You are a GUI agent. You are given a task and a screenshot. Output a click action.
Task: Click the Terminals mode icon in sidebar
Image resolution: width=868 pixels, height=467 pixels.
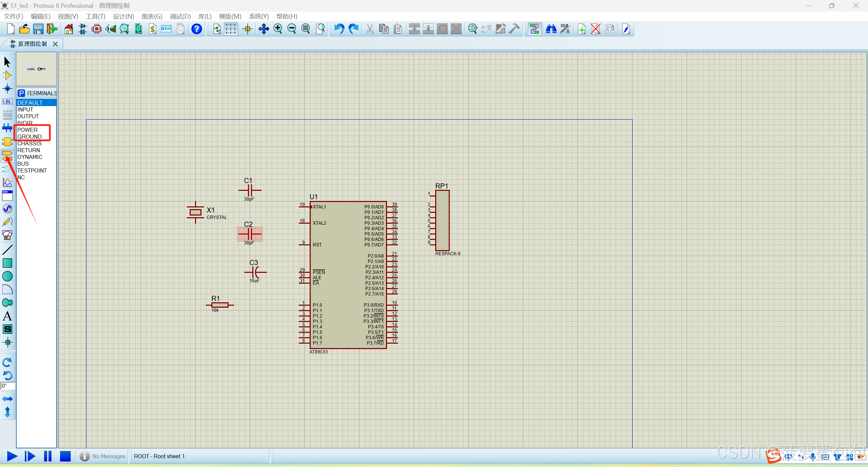click(7, 156)
